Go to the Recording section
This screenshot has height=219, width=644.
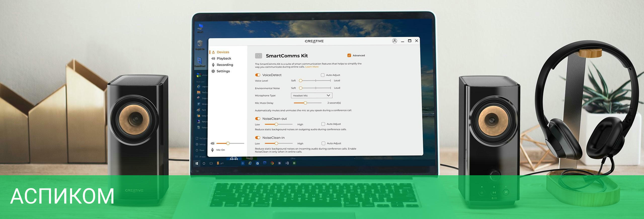[x=225, y=65]
